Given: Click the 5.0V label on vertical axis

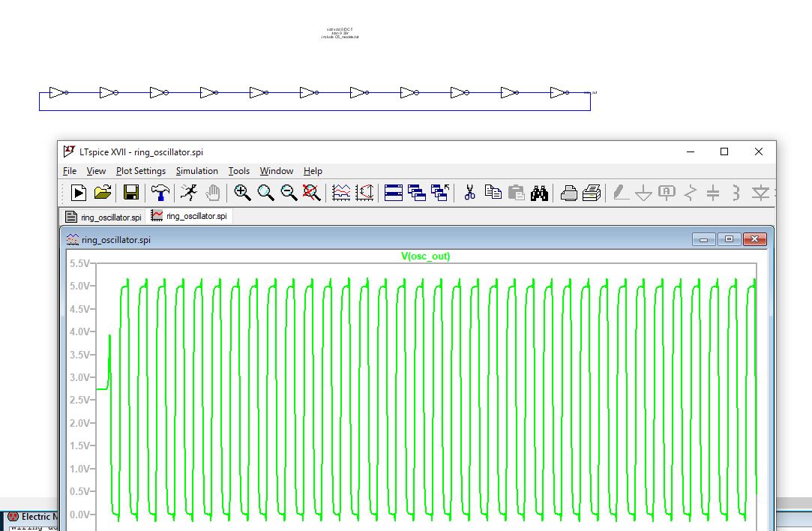Looking at the screenshot, I should point(79,286).
